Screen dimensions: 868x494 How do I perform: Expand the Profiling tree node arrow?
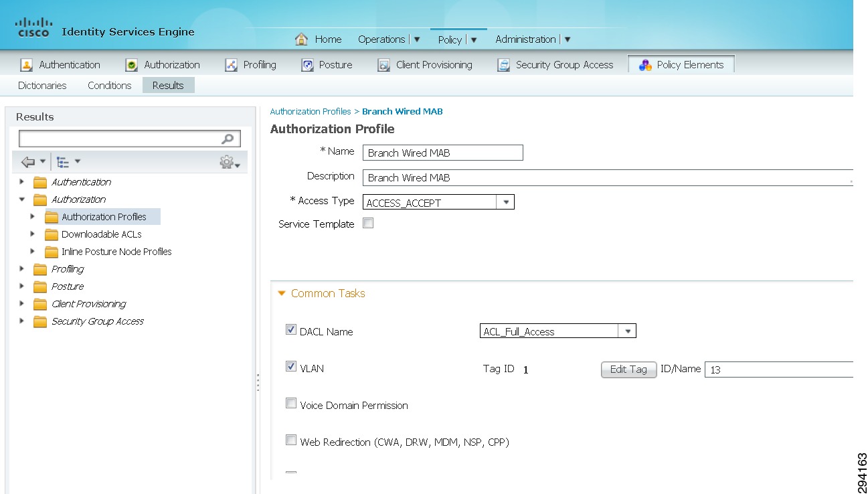coord(22,269)
